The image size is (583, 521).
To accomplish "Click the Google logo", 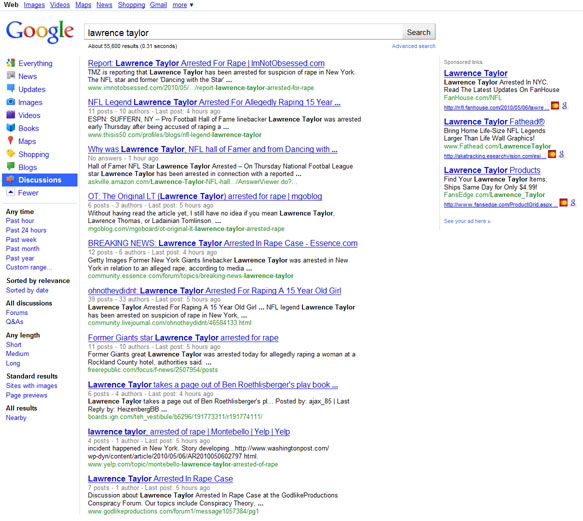I will (40, 32).
